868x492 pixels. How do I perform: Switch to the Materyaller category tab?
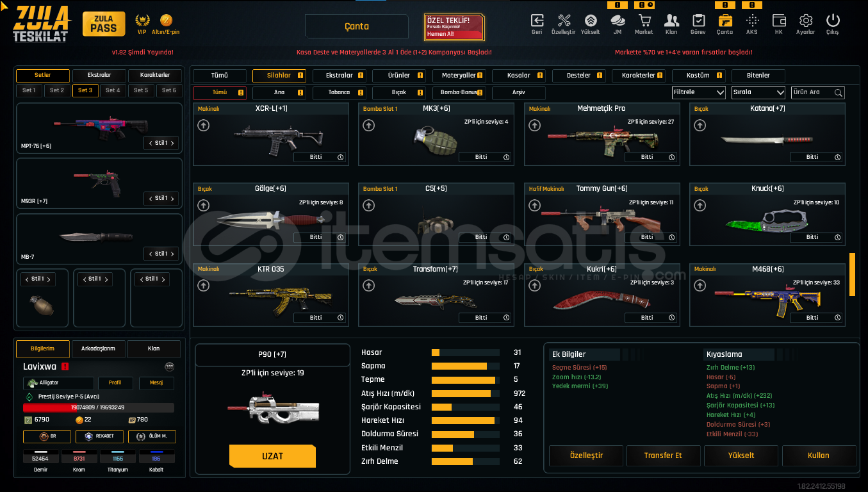coord(459,76)
